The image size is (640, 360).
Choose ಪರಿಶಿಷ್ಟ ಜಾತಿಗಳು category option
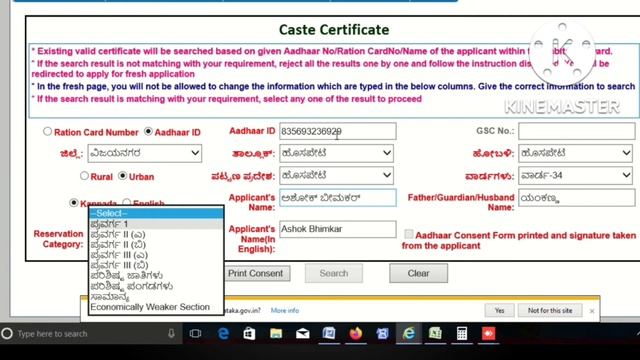point(156,276)
